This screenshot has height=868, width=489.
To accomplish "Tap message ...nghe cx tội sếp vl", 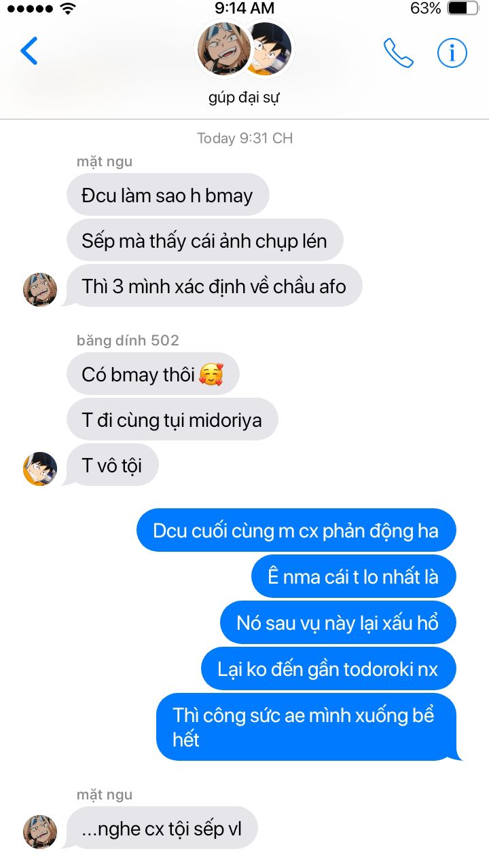I will tap(162, 828).
